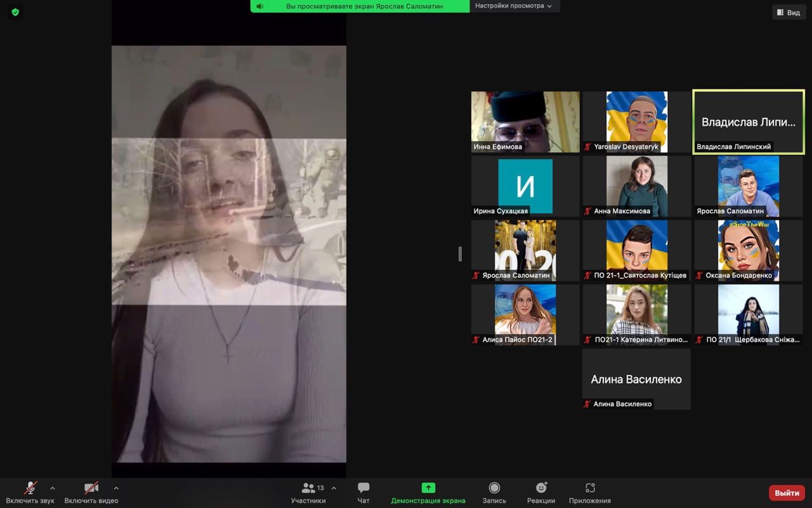Select the highlighted Владислав Липинский tile
812x508 pixels.
[x=749, y=122]
